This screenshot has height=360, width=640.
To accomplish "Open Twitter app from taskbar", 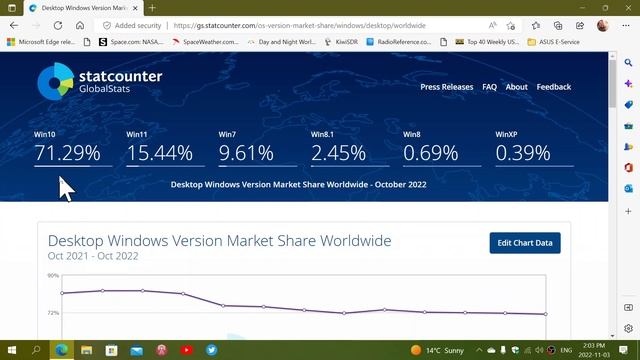I will [211, 350].
